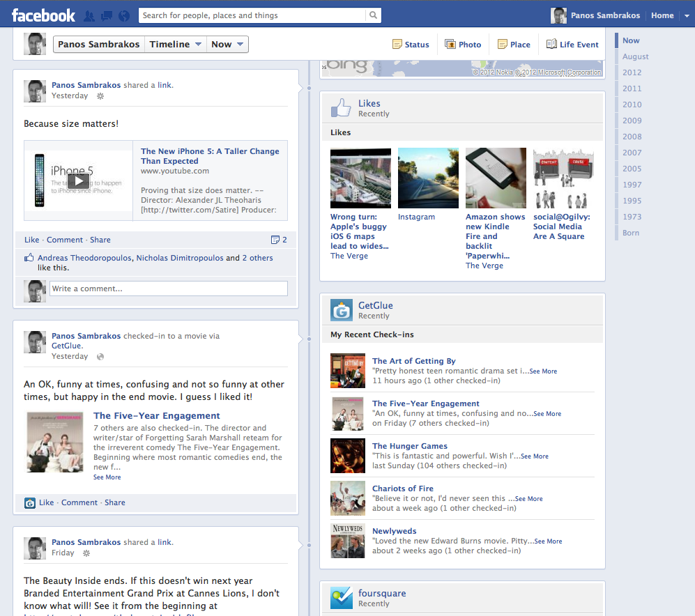View the 2 others who liked
Image resolution: width=695 pixels, height=616 pixels.
(257, 258)
